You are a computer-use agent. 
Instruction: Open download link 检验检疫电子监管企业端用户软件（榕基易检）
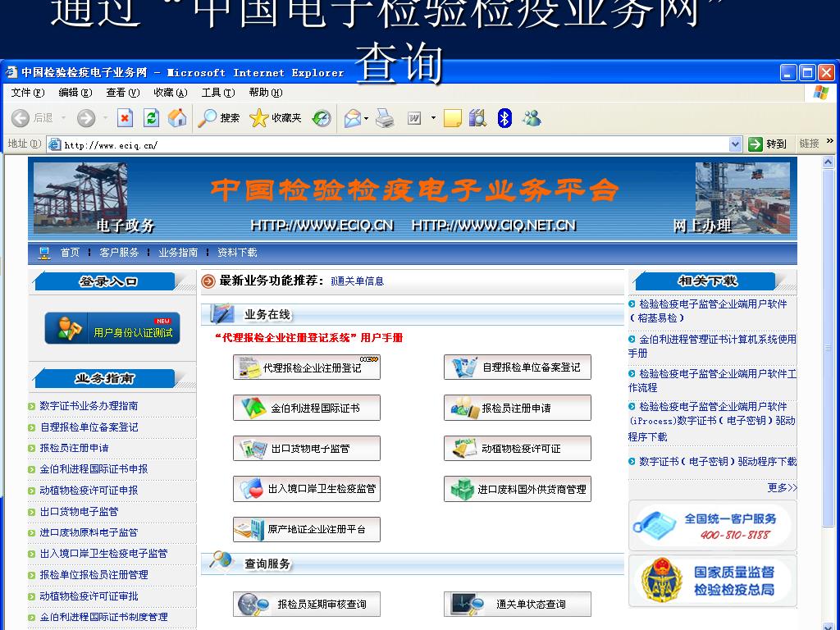tap(708, 311)
